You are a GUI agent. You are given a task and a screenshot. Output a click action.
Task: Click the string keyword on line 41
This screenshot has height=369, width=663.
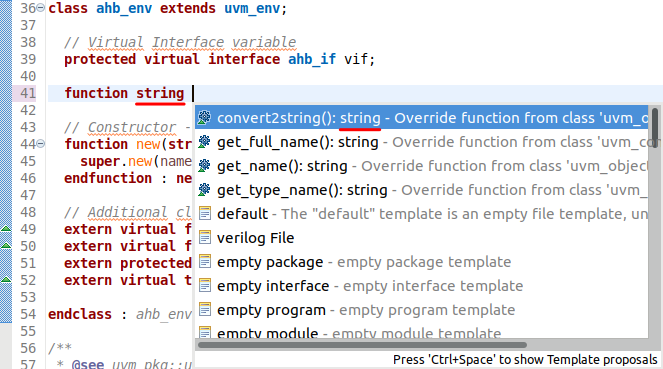tap(160, 93)
